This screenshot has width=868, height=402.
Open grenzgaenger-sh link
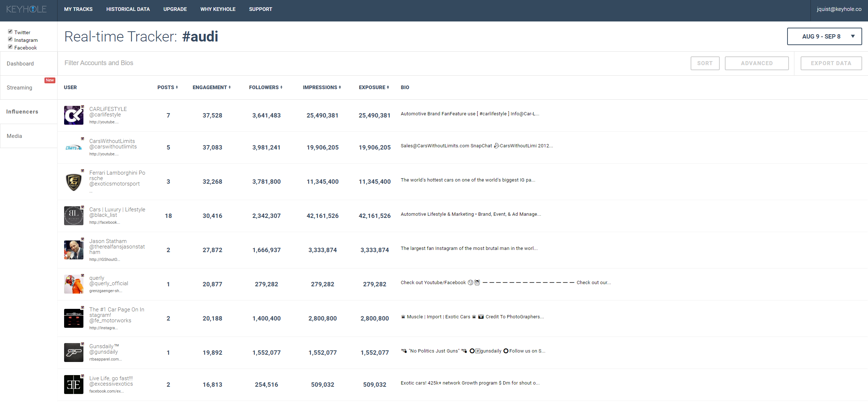click(106, 291)
